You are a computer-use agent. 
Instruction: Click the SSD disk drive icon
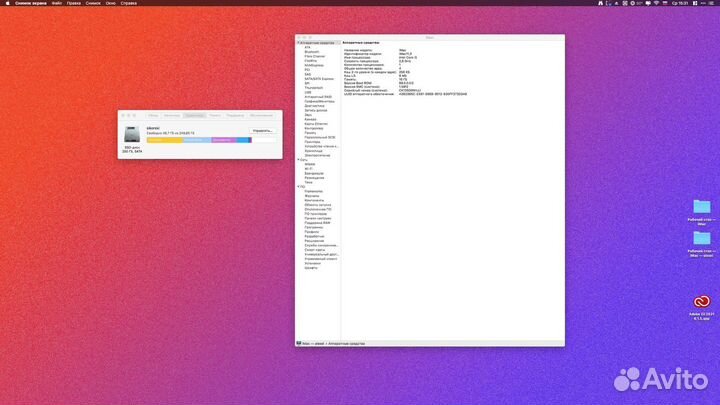pyautogui.click(x=132, y=135)
